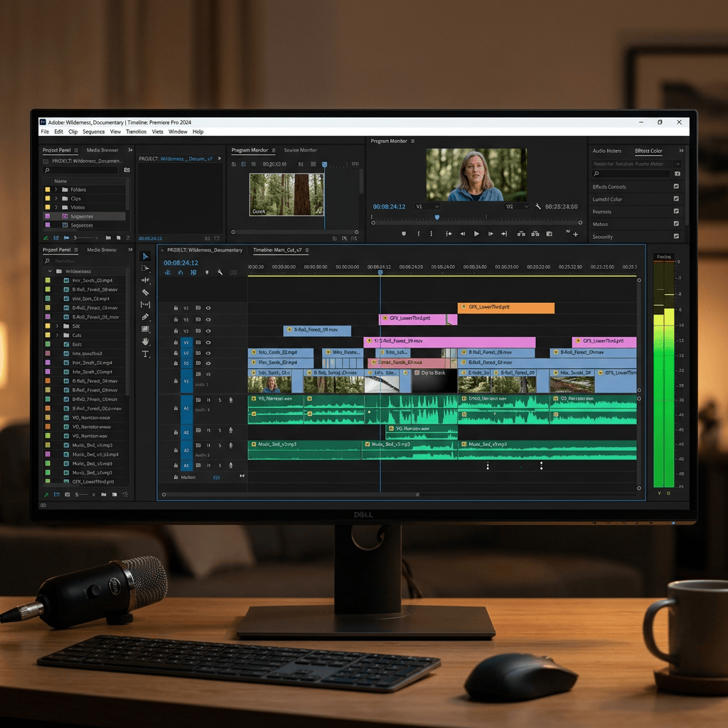Viewport: 728px width, 728px height.
Task: Expand the Clips bin in project panel
Action: 56,198
